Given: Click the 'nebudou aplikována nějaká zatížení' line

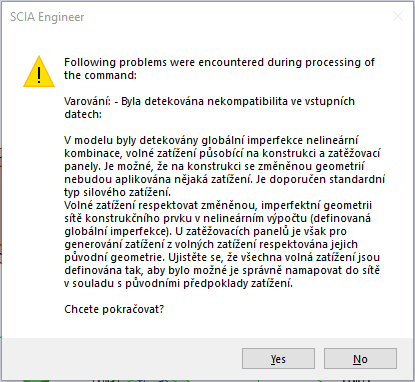Looking at the screenshot, I should (x=224, y=179).
